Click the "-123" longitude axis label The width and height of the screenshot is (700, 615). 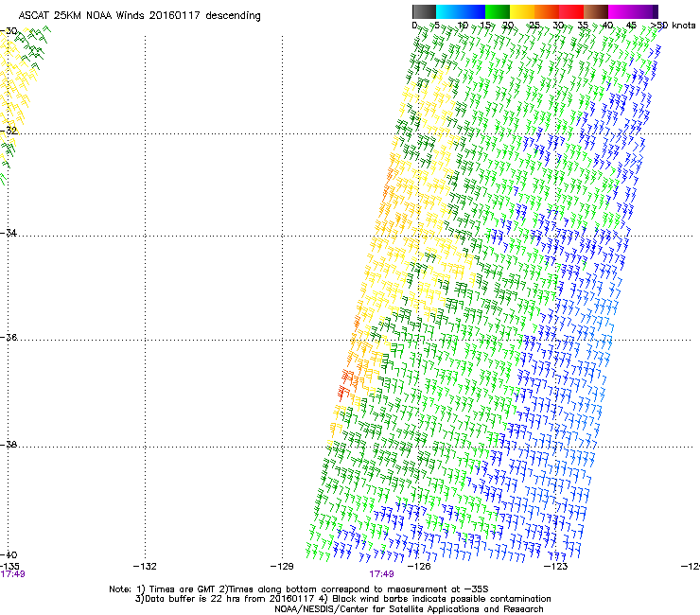point(556,567)
